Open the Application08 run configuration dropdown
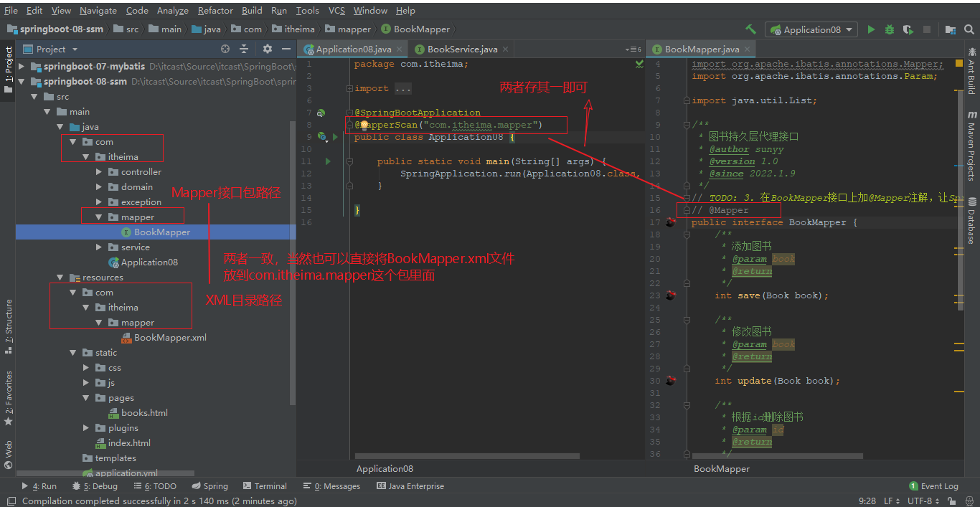 811,29
